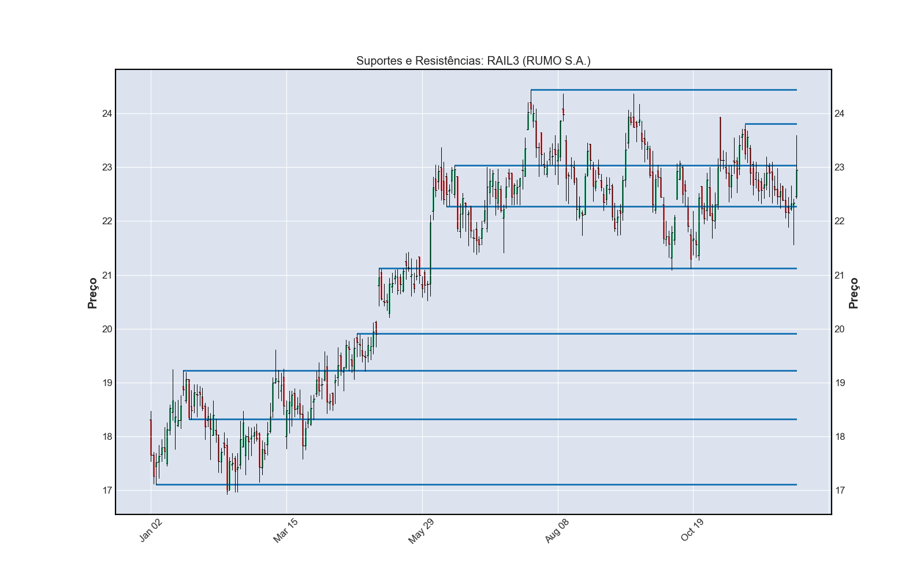924x578 pixels.
Task: Select price tick 22 on right axis
Action: pyautogui.click(x=839, y=221)
